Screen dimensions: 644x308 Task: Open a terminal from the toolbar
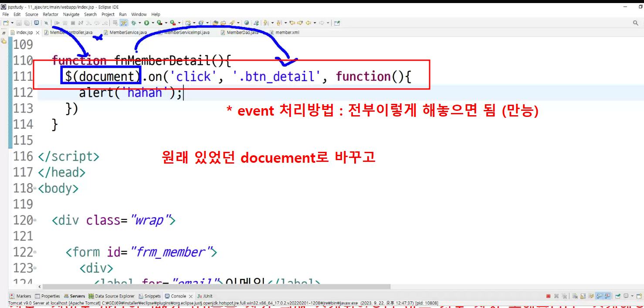(36, 23)
